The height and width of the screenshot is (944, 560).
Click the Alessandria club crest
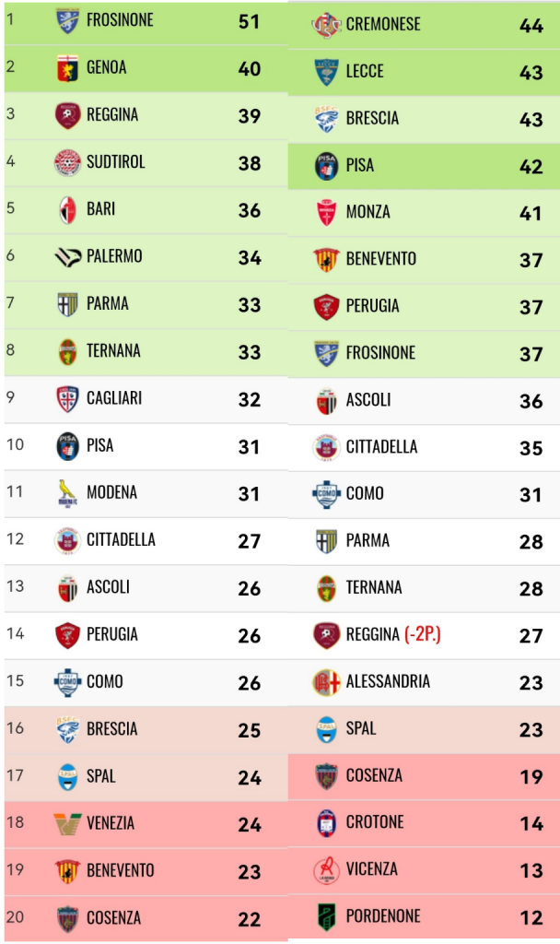click(x=327, y=682)
